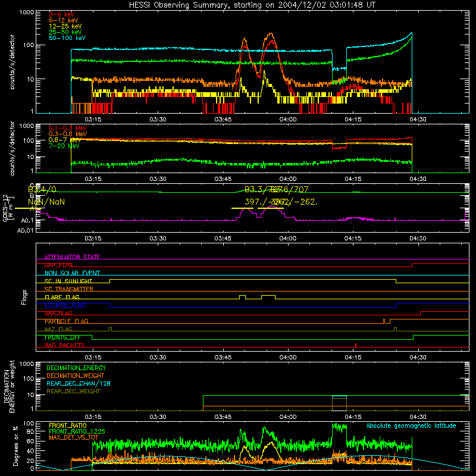Click the PARTICLE_FLAG dip near 04:22
The width and height of the screenshot is (476, 476).
pos(386,321)
